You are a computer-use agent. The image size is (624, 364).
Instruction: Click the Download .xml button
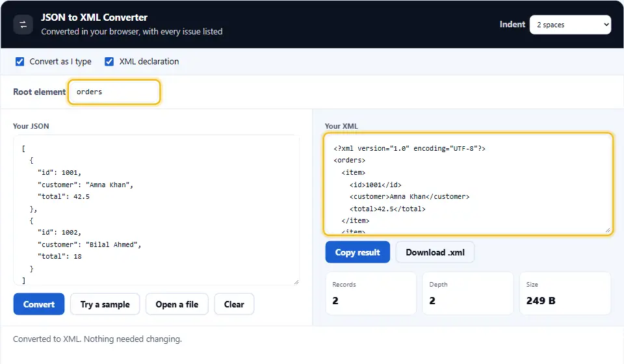[x=435, y=252]
